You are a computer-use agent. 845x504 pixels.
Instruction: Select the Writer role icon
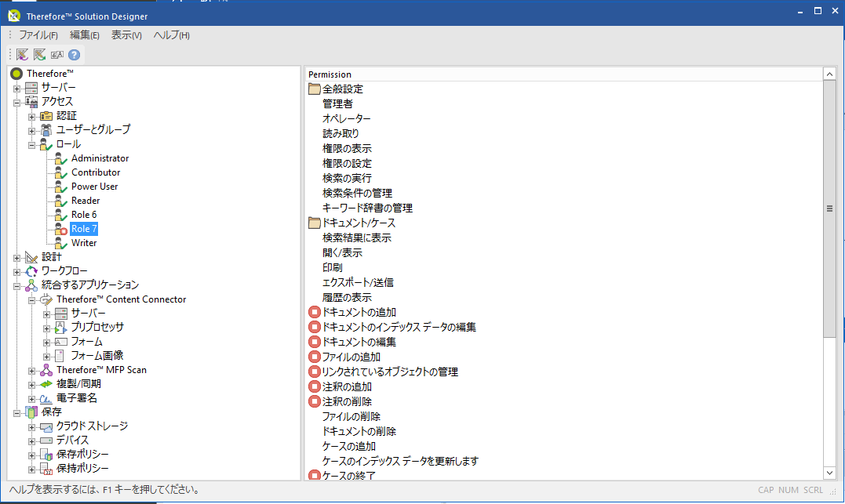tap(61, 243)
